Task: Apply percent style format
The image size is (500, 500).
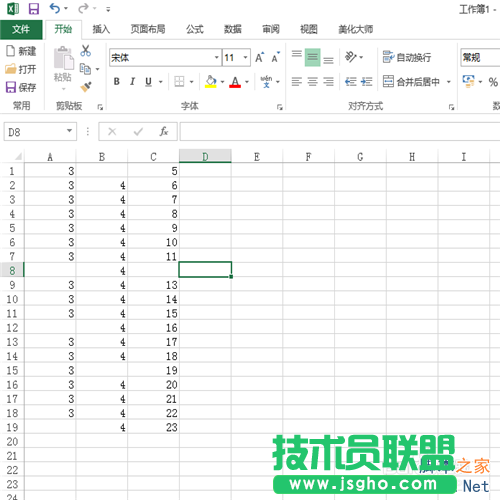Action: coord(493,82)
